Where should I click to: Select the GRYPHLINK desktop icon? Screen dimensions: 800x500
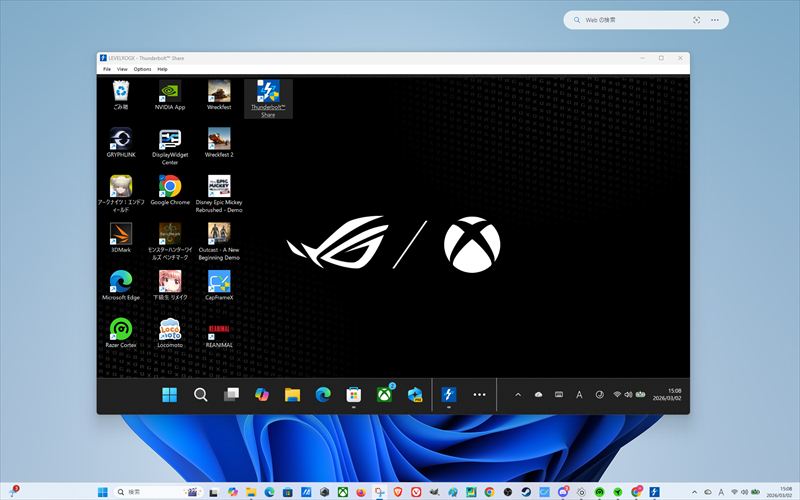tap(121, 142)
